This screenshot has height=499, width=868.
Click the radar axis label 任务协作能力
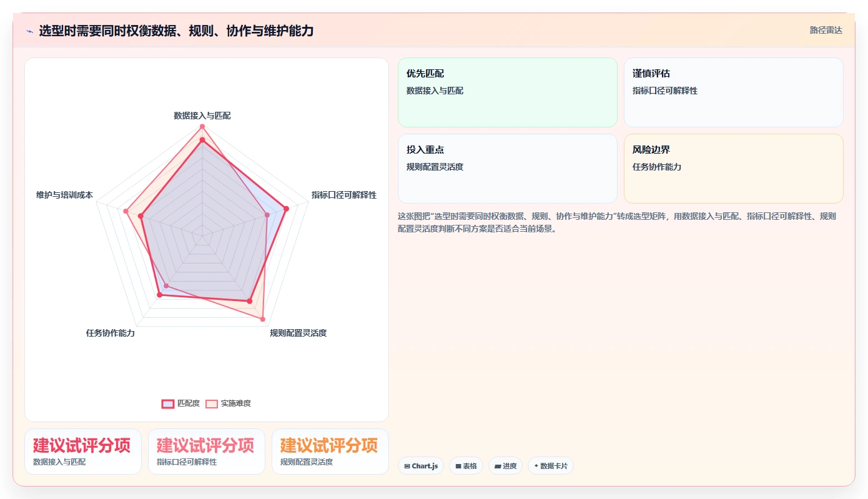pyautogui.click(x=111, y=333)
